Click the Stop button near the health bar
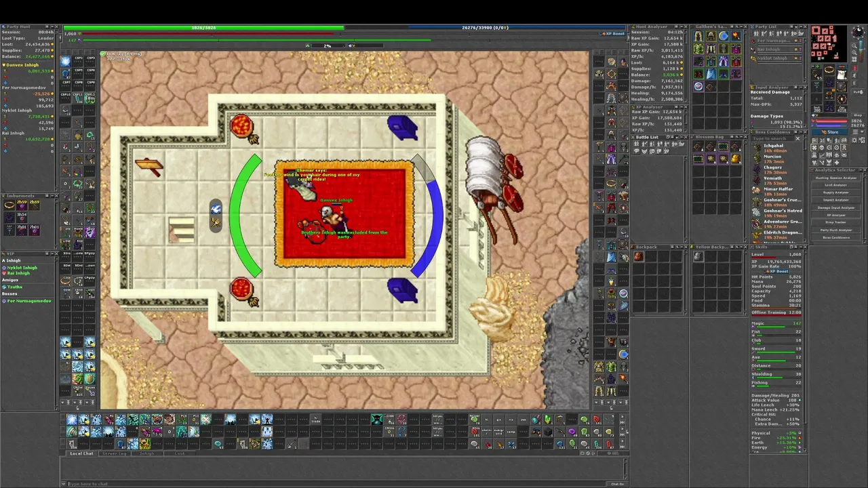 (858, 115)
